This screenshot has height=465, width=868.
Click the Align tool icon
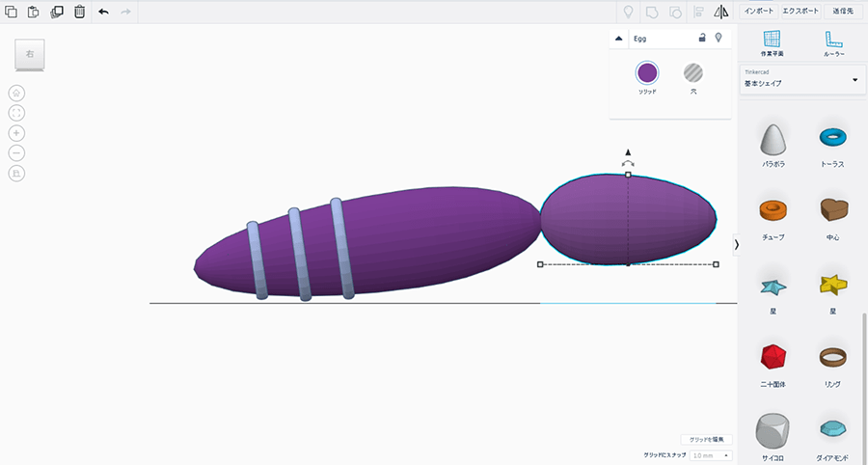(x=698, y=12)
